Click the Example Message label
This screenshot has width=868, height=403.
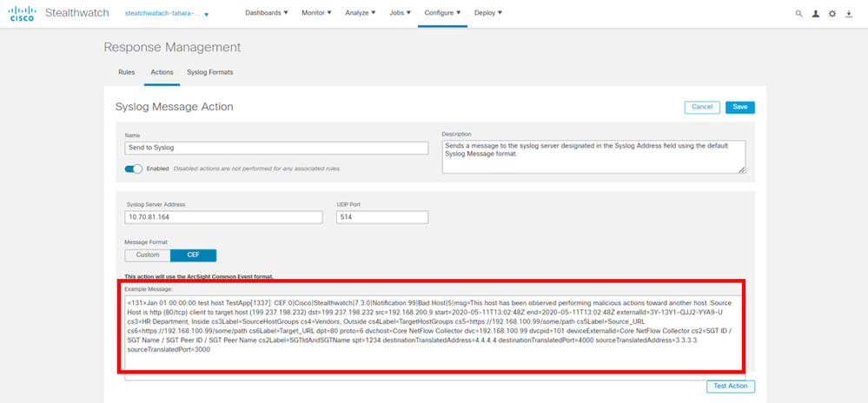coord(149,289)
